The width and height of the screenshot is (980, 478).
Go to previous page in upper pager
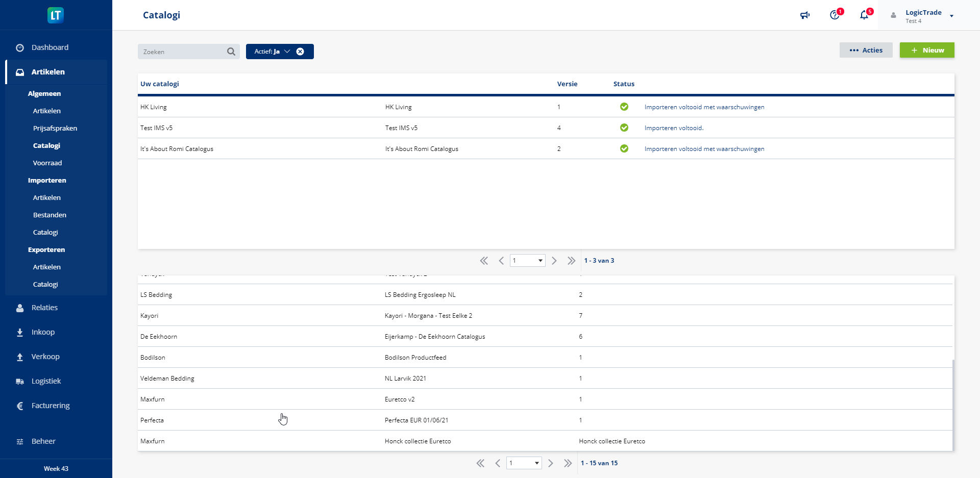point(501,261)
